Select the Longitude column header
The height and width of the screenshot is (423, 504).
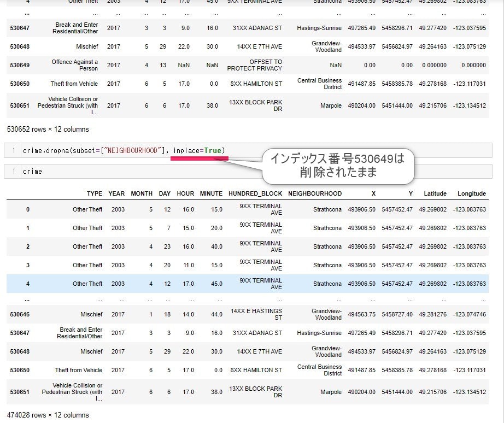(472, 193)
